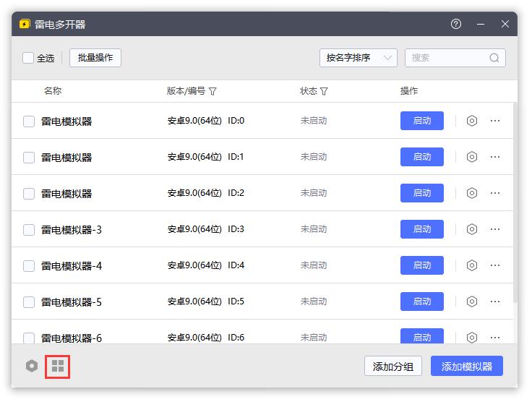
Task: Select the 雷电模拟器-3 checkbox
Action: (29, 230)
